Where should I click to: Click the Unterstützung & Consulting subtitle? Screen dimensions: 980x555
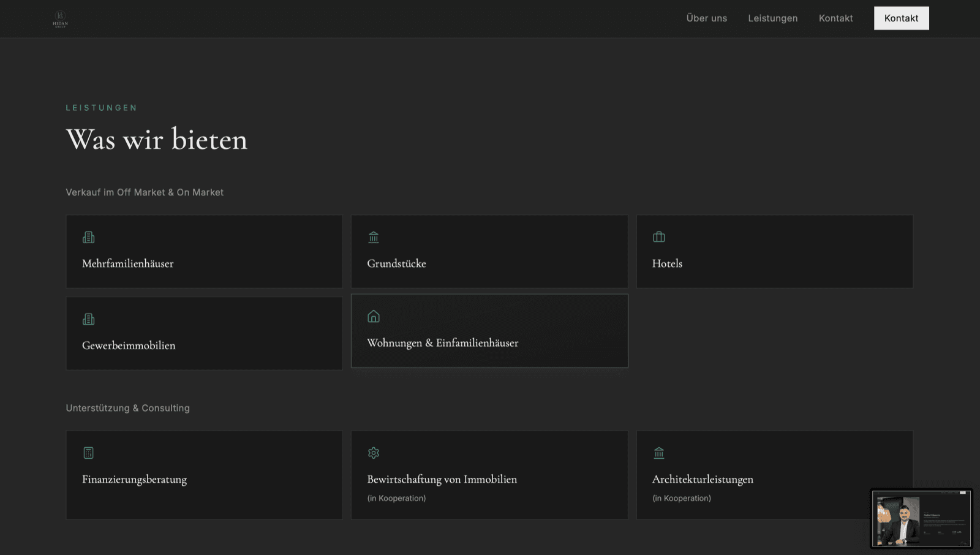click(x=128, y=408)
